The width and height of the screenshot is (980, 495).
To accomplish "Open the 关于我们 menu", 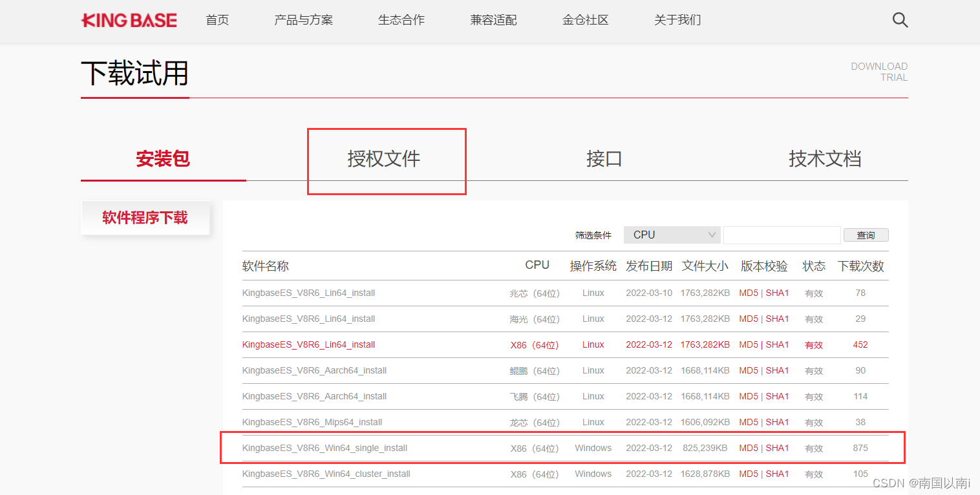I will [677, 20].
